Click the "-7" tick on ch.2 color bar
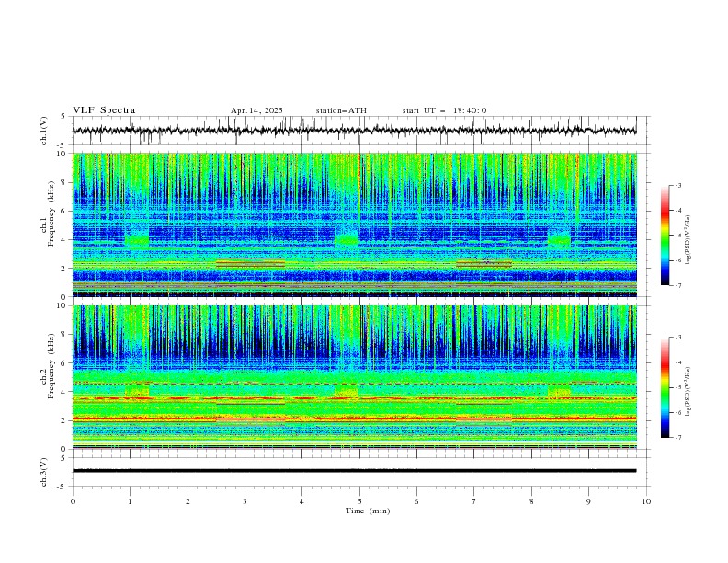Screen dimensions: 728x563 tap(678, 438)
